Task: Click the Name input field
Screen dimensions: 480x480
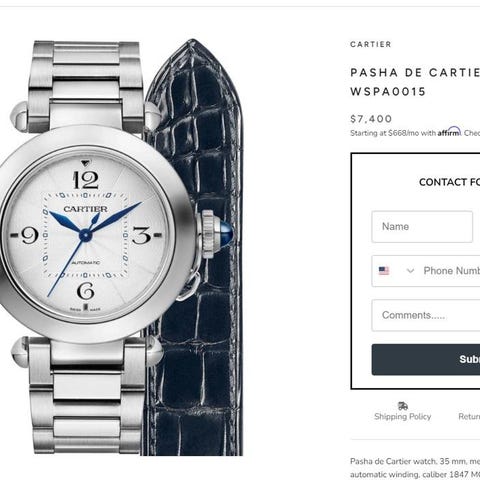Action: pyautogui.click(x=422, y=227)
